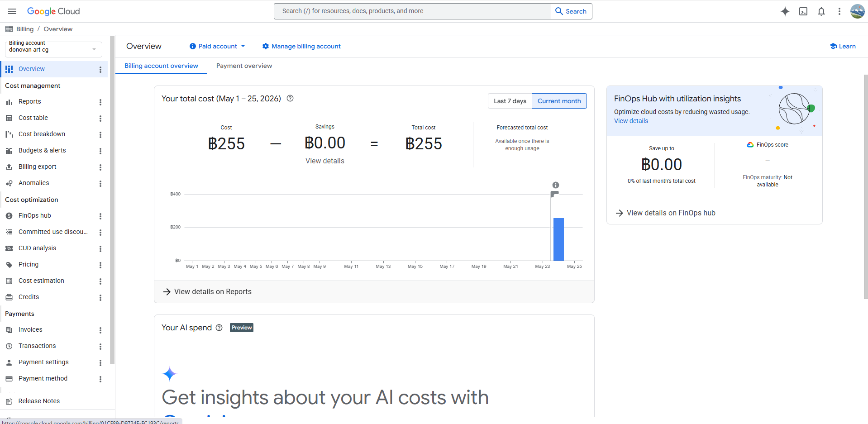Open more options for Reports item

[x=100, y=102]
